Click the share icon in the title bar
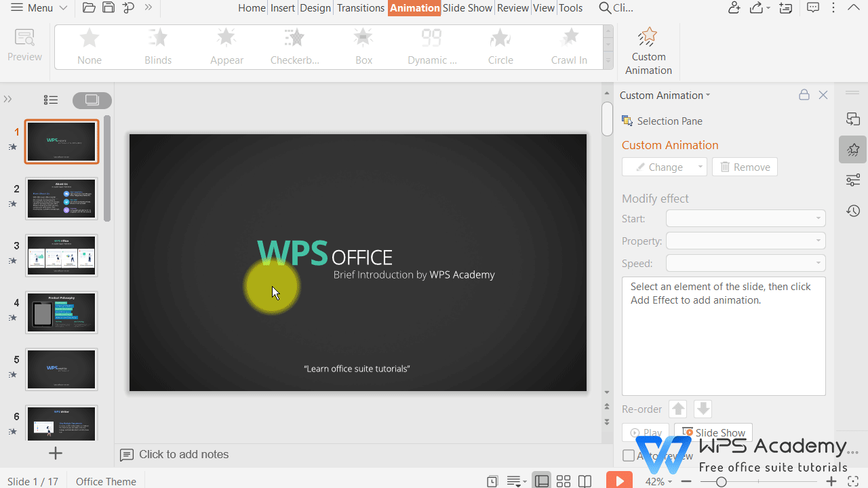Image resolution: width=868 pixels, height=488 pixels. point(755,7)
